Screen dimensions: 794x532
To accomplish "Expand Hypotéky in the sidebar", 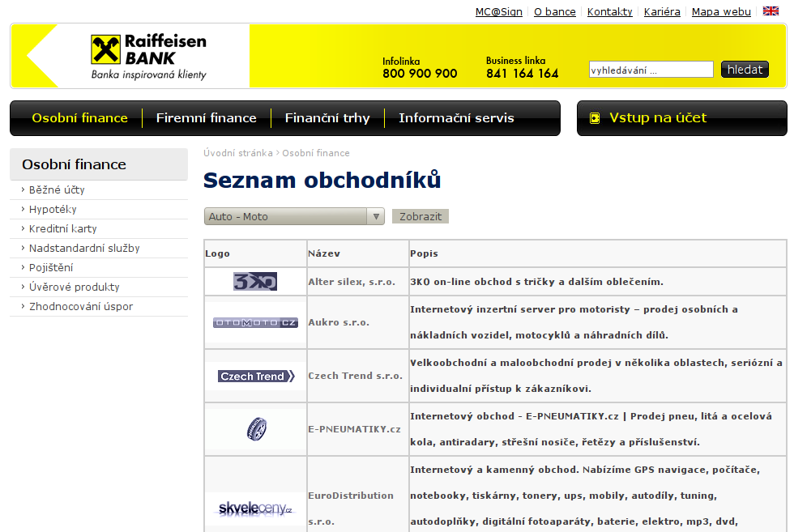I will tap(53, 209).
